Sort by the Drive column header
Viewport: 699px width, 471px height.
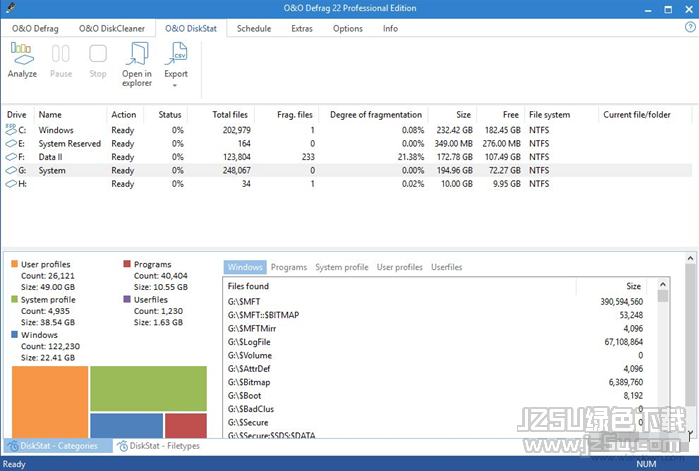point(18,115)
